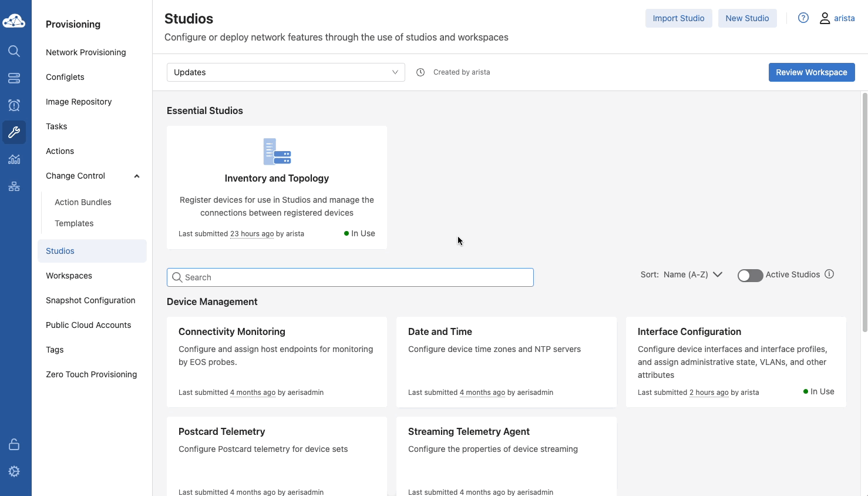Click the padlock icon in left rail
868x496 pixels.
point(14,444)
